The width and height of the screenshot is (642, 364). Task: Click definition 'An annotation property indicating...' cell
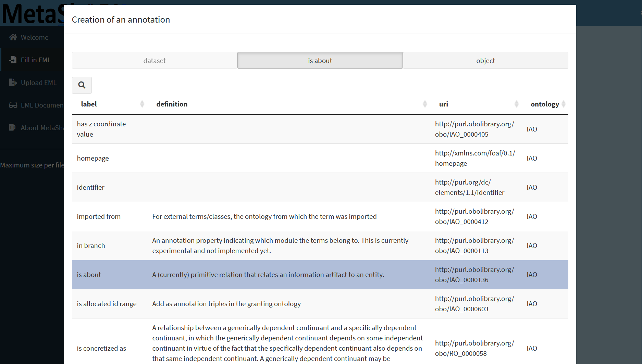pyautogui.click(x=289, y=246)
